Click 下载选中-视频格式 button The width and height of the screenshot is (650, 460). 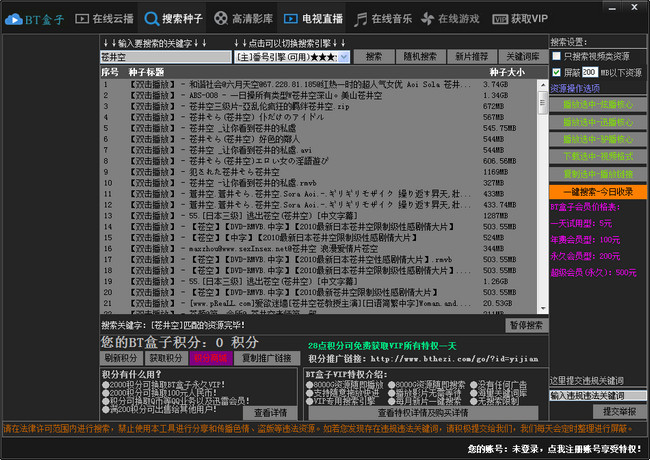[598, 156]
